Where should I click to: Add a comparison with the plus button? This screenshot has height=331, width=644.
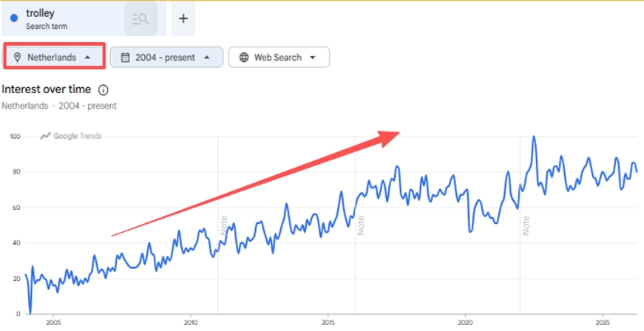pos(183,18)
